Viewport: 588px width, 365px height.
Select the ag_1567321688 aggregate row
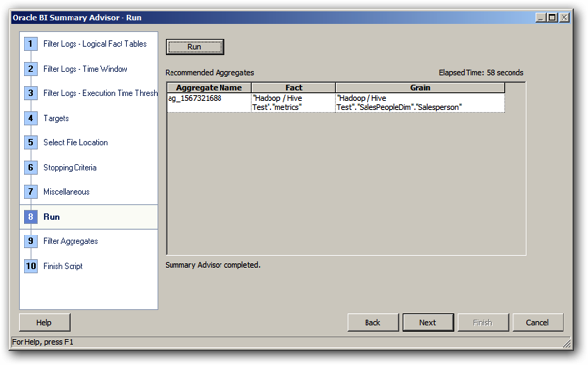(335, 102)
